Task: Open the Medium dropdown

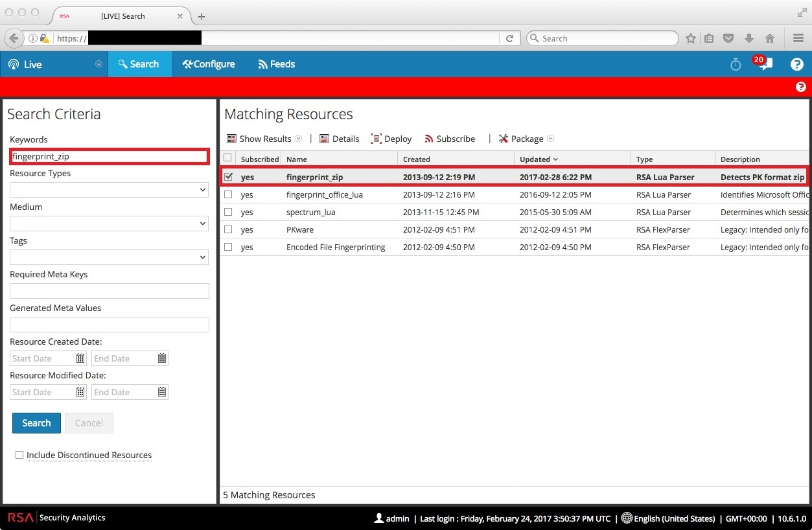Action: point(204,224)
